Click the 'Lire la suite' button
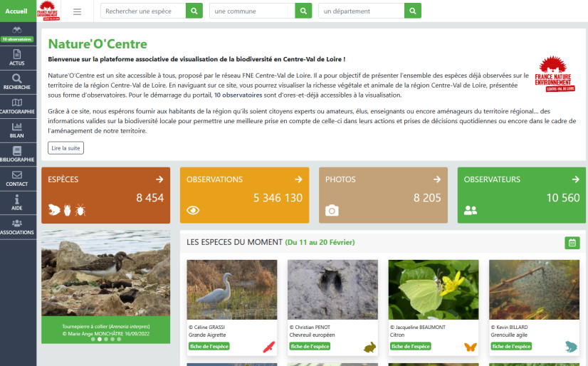The image size is (588, 366). pyautogui.click(x=65, y=148)
